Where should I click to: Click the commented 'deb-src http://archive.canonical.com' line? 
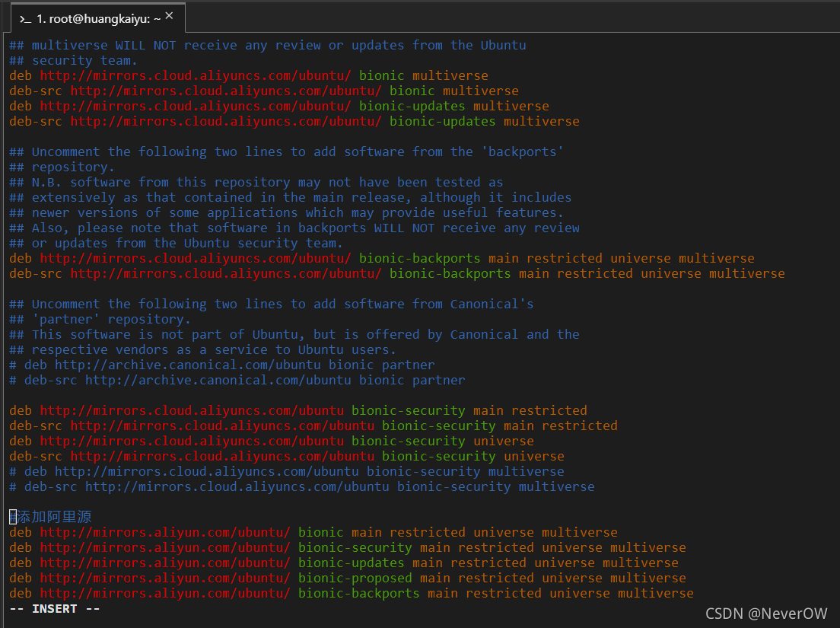[237, 380]
